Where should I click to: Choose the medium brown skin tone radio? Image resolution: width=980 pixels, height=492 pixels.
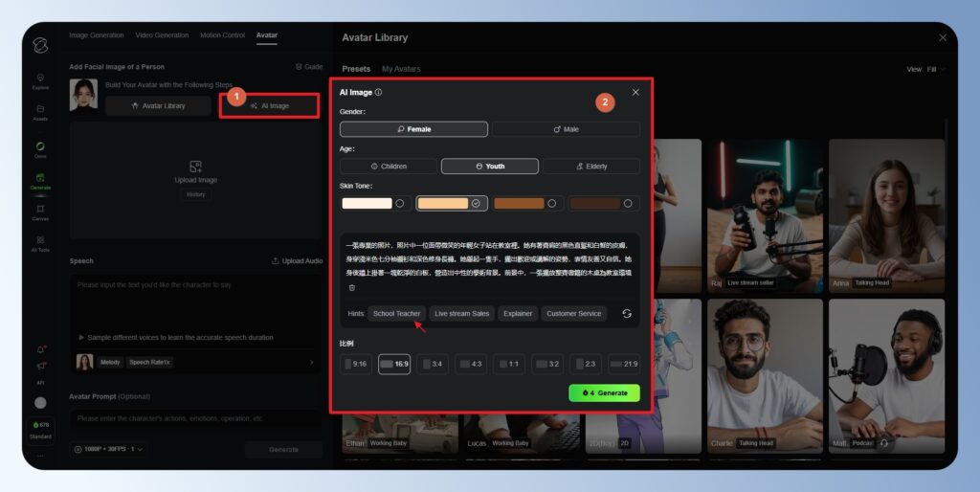tap(552, 203)
